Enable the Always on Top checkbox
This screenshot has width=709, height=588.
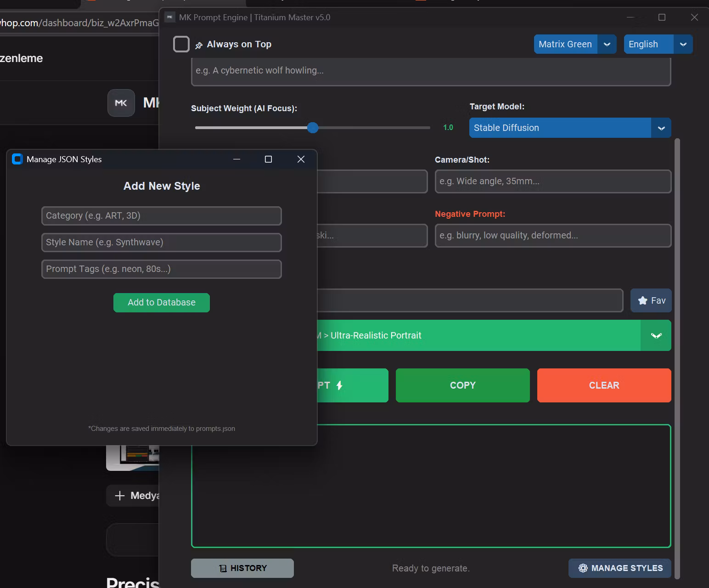pyautogui.click(x=181, y=44)
